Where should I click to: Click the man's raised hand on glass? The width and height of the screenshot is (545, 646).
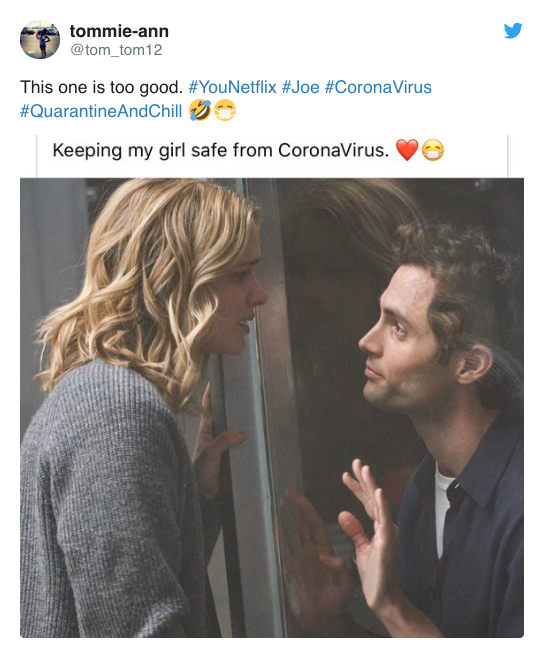pyautogui.click(x=368, y=529)
